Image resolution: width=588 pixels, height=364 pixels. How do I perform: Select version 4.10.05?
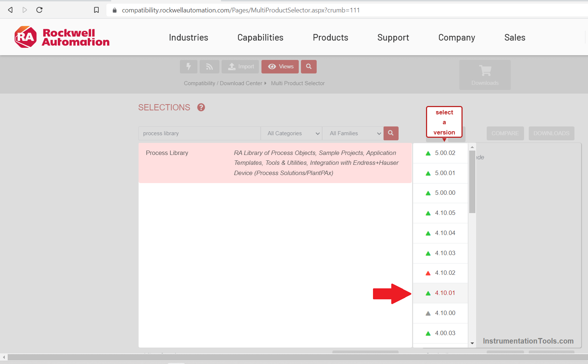(440, 213)
